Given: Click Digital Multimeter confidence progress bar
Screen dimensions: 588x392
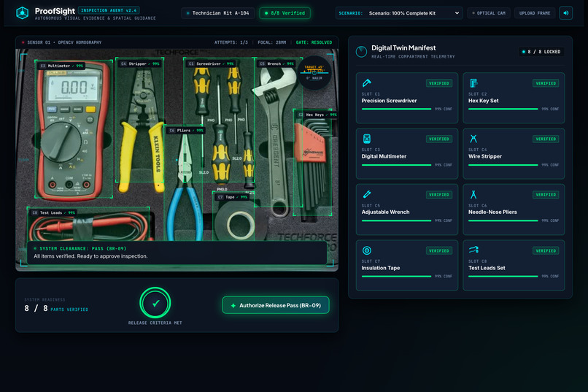Looking at the screenshot, I should (x=396, y=165).
